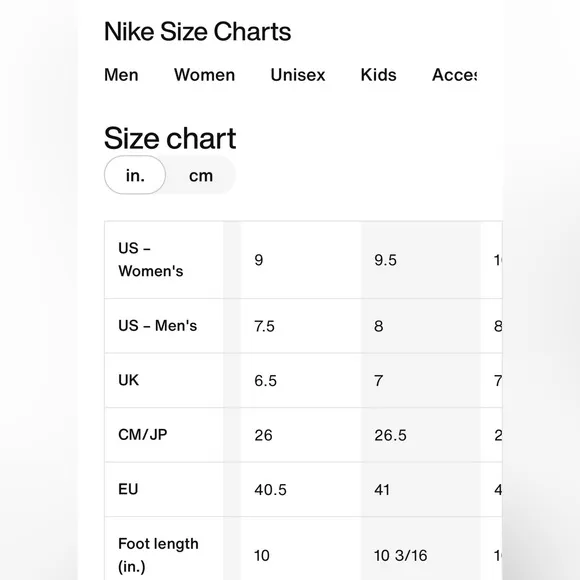The height and width of the screenshot is (580, 580).
Task: Select the US Men's 7.5 cell
Action: point(301,326)
